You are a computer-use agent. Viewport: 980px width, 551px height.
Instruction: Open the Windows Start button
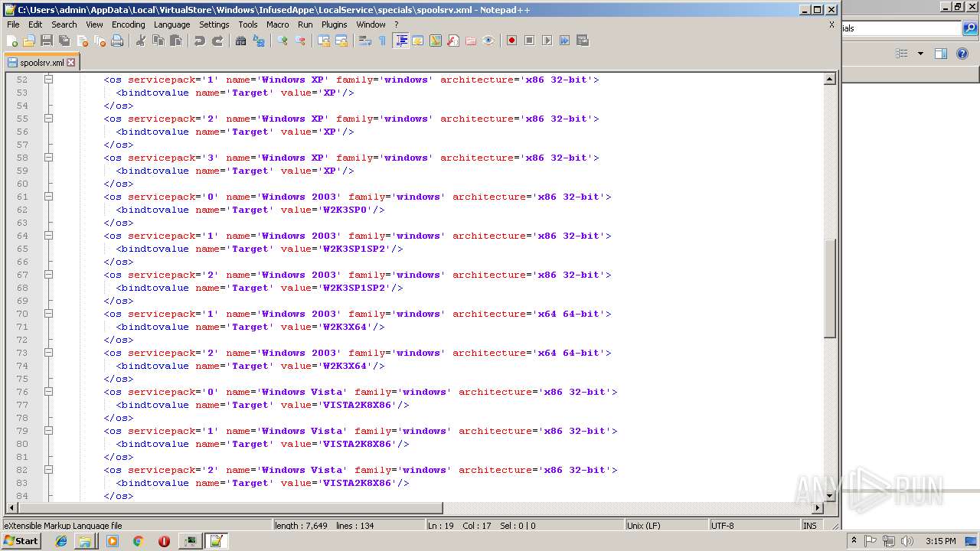coord(21,541)
